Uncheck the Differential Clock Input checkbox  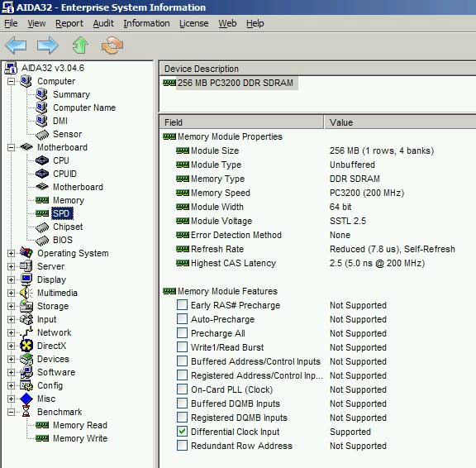[x=182, y=432]
